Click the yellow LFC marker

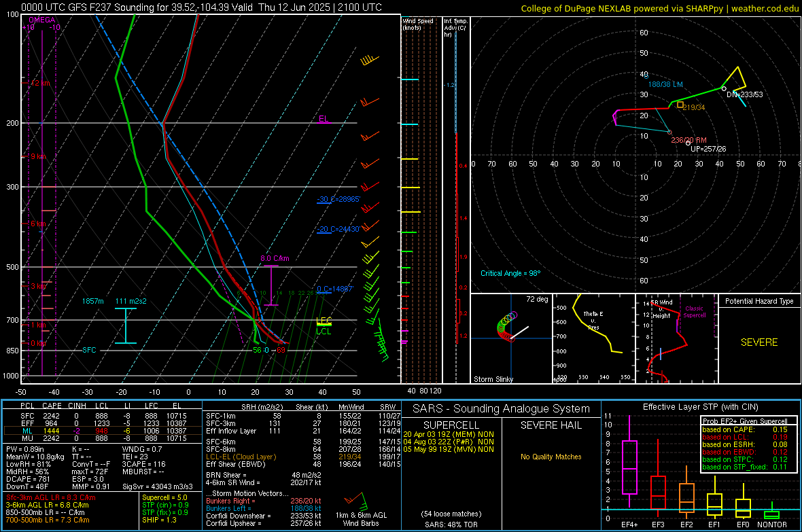(324, 321)
